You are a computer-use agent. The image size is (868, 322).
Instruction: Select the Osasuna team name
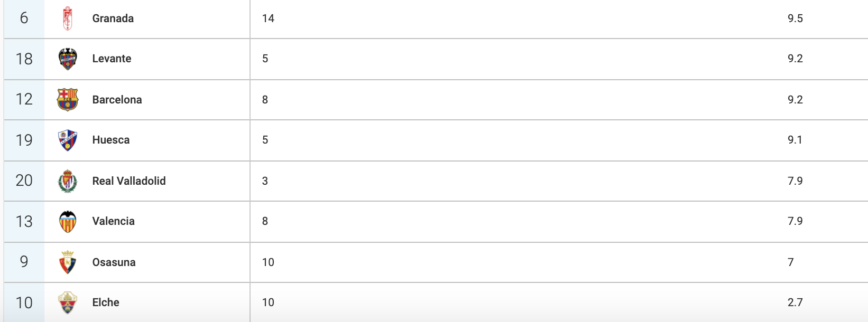tap(114, 262)
